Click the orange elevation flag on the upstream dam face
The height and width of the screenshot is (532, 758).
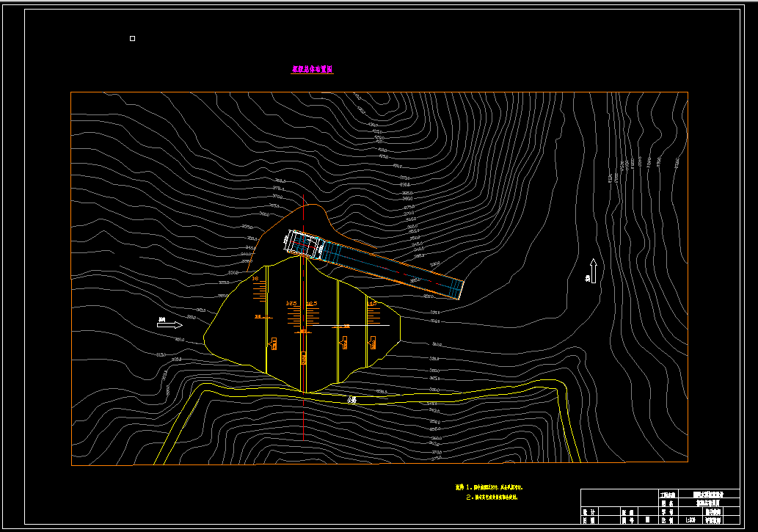273,343
